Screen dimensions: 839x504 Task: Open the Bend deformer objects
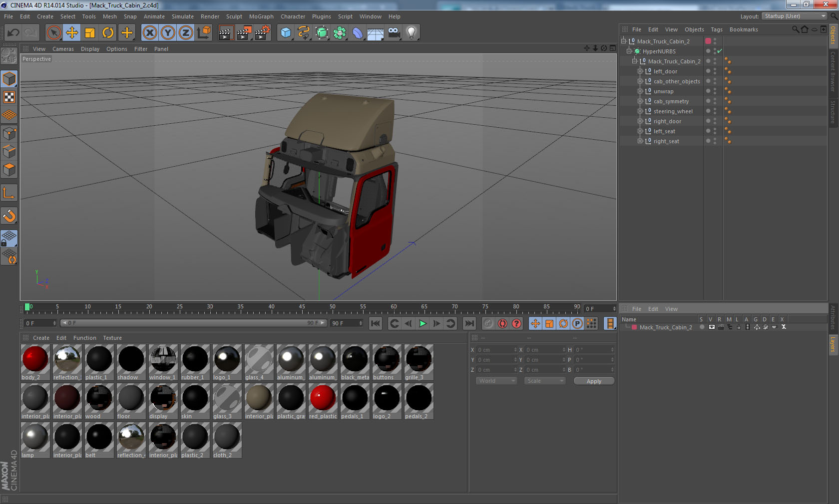(358, 33)
